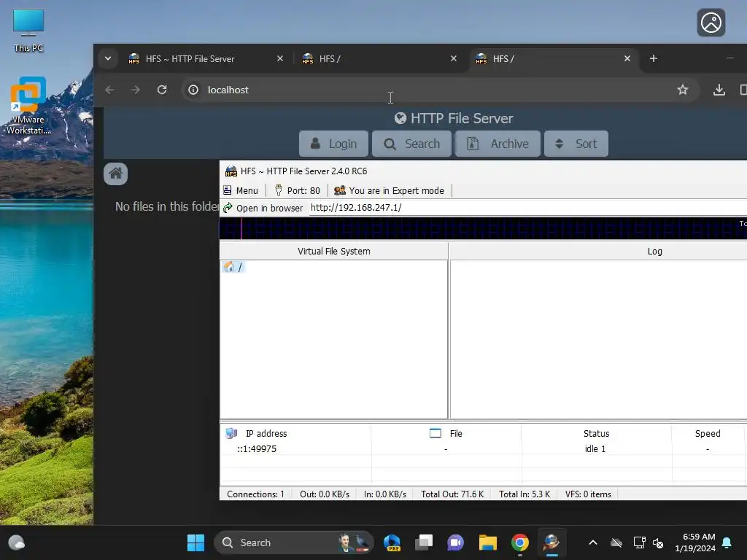747x560 pixels.
Task: Open the Menu in HFS window
Action: (241, 190)
